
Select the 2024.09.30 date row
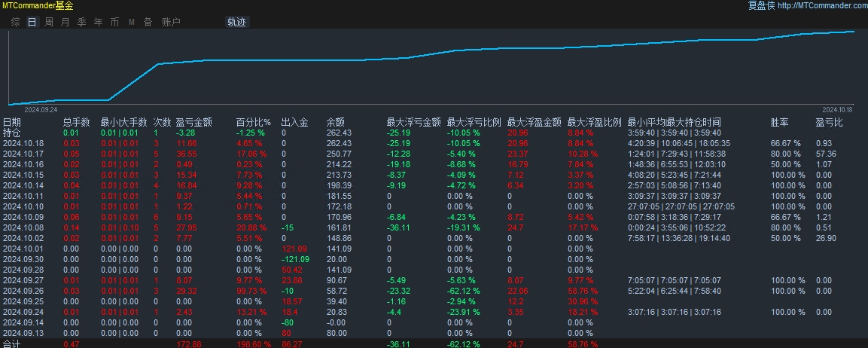coord(434,259)
